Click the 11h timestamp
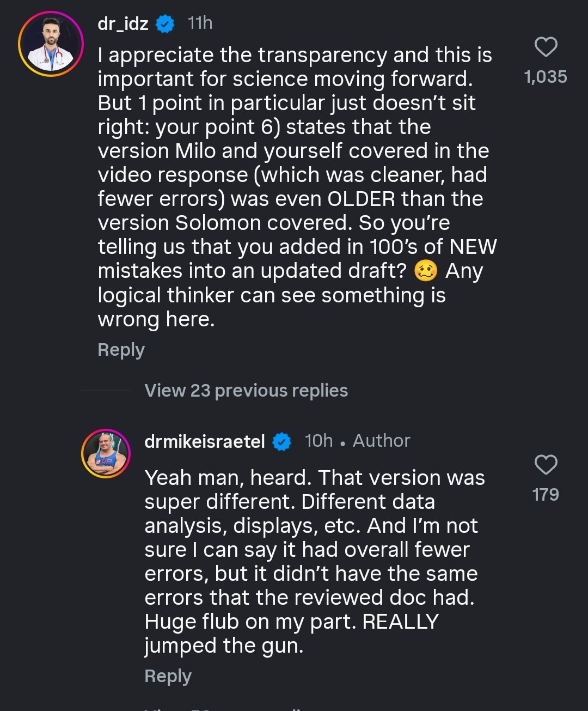Screen dimensions: 588x711 pyautogui.click(x=200, y=23)
